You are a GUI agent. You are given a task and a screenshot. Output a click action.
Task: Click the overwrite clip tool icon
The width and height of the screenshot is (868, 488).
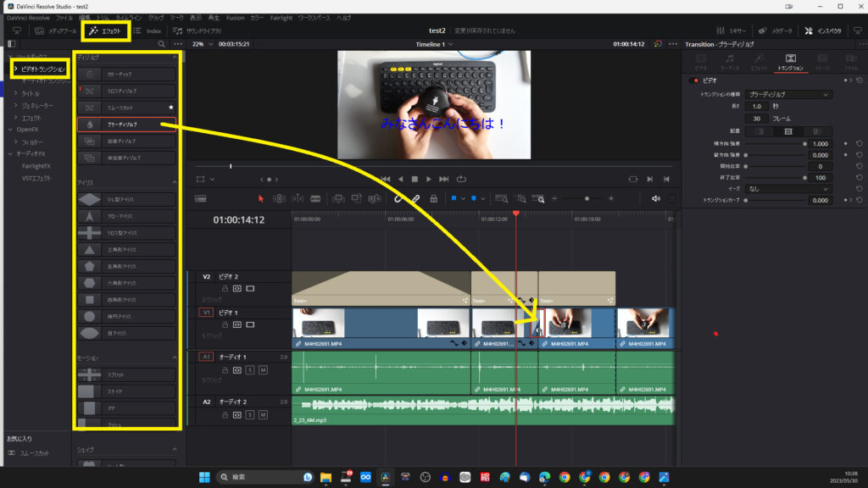click(357, 198)
